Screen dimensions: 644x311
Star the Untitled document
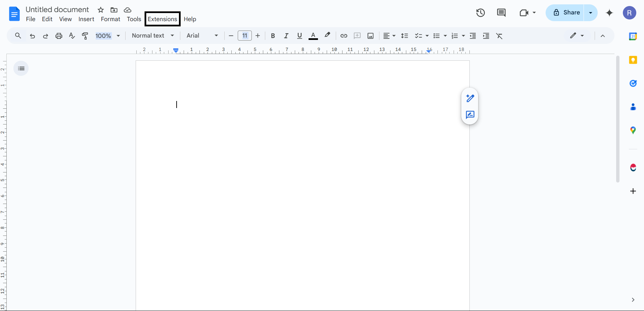click(x=101, y=10)
